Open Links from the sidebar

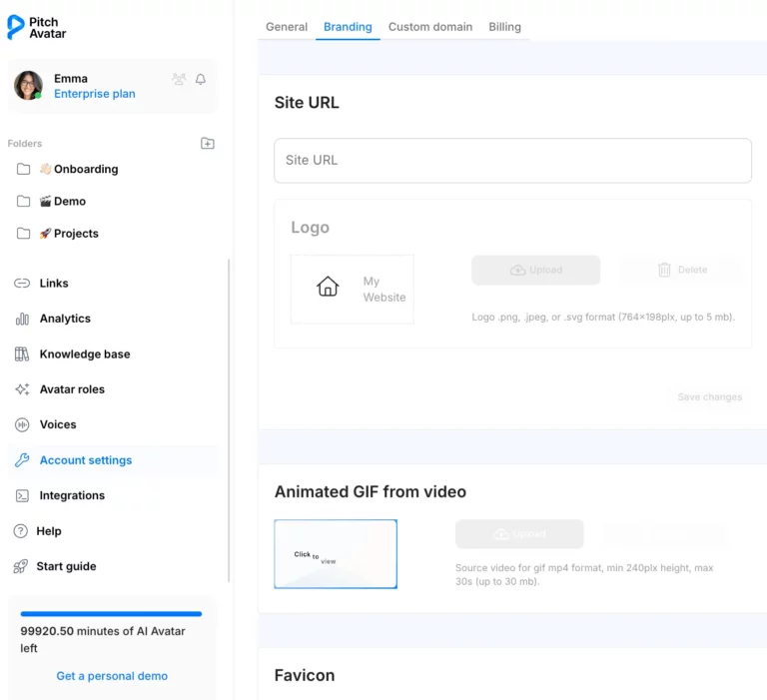(53, 284)
